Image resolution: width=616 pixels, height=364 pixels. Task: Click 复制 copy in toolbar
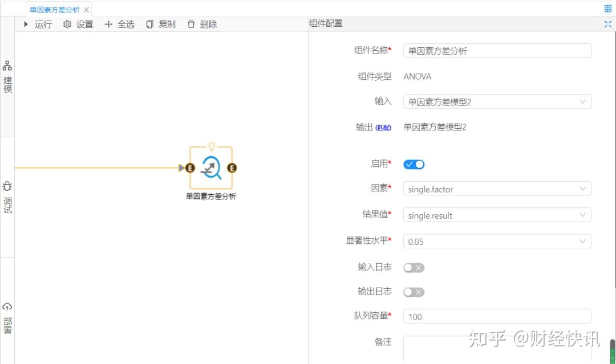coord(161,24)
